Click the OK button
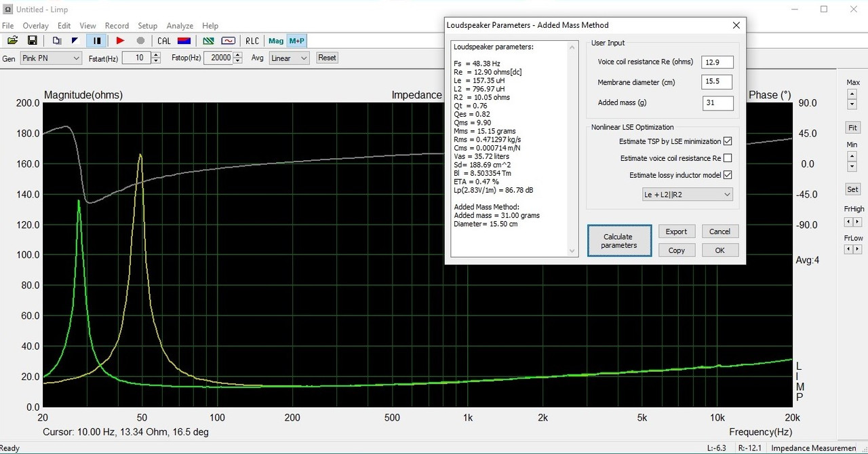 pyautogui.click(x=719, y=250)
